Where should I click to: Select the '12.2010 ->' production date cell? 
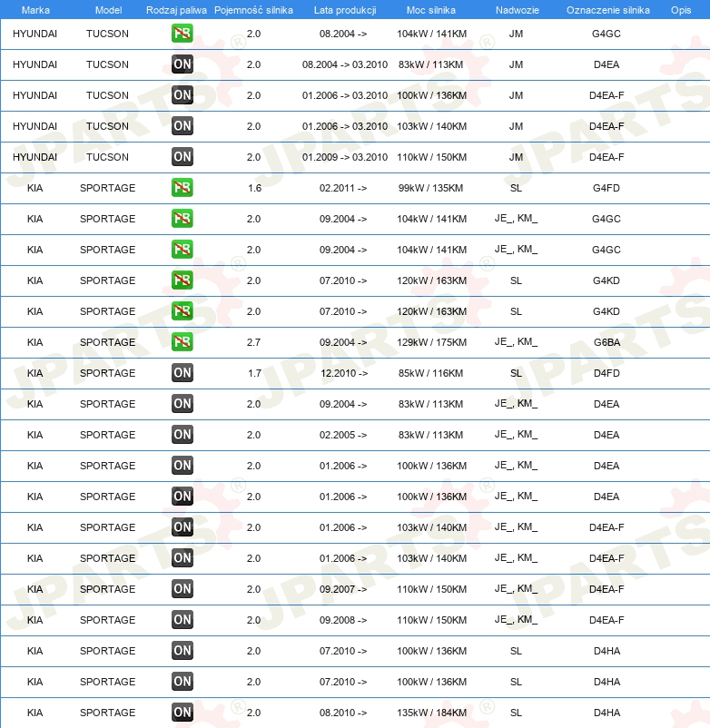pyautogui.click(x=344, y=373)
